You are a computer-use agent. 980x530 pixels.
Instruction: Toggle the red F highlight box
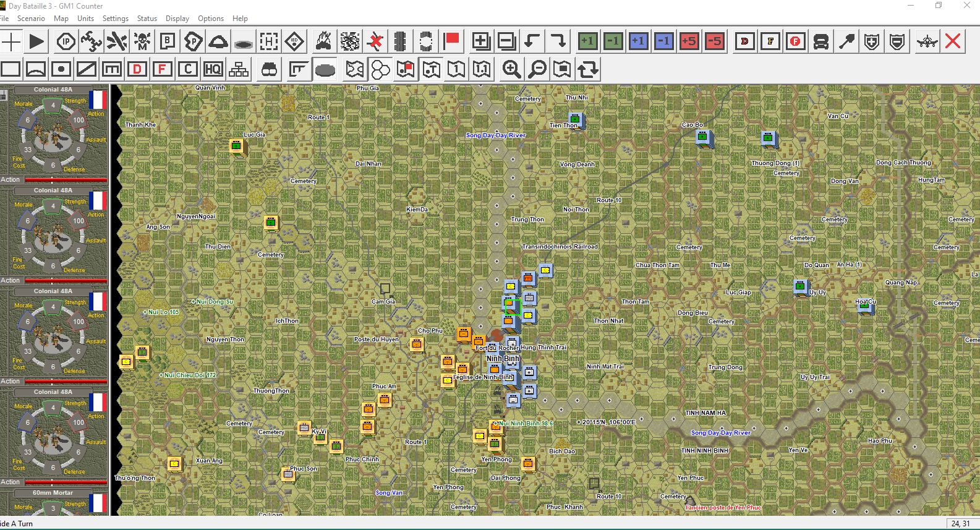point(163,69)
